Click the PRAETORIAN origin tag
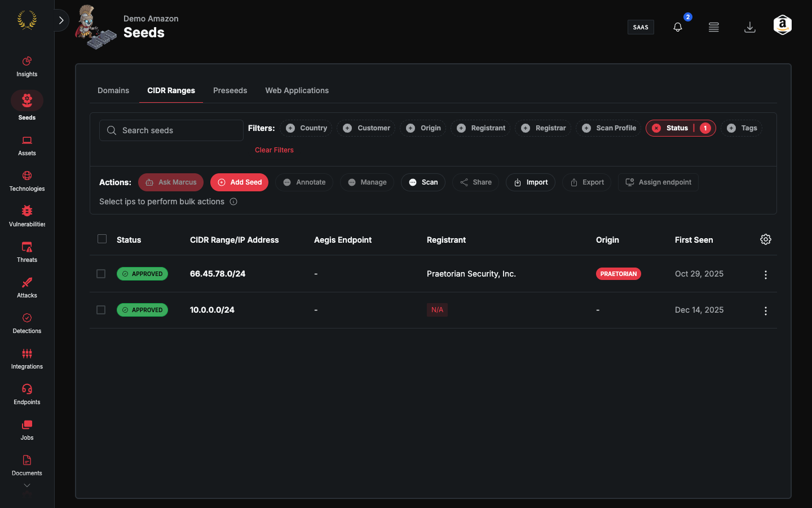 [619, 274]
